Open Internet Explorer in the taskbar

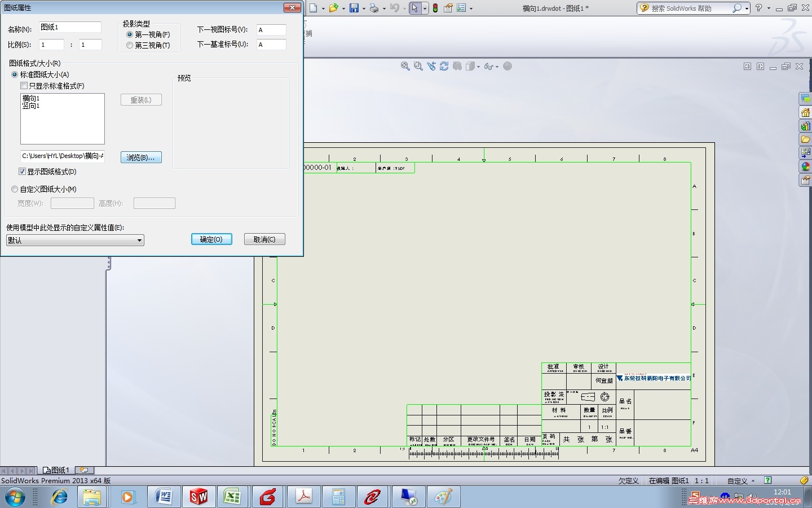[x=59, y=497]
